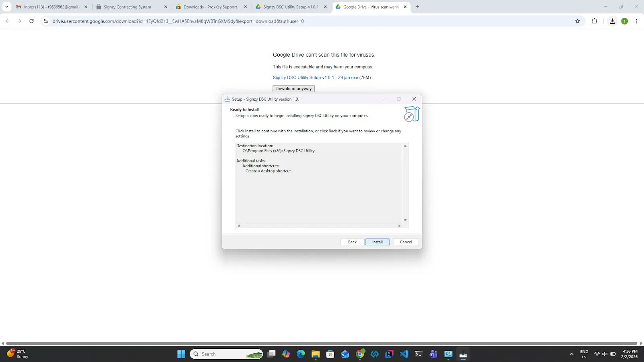Open the clock and date showing 4:36 PM

coord(630,354)
